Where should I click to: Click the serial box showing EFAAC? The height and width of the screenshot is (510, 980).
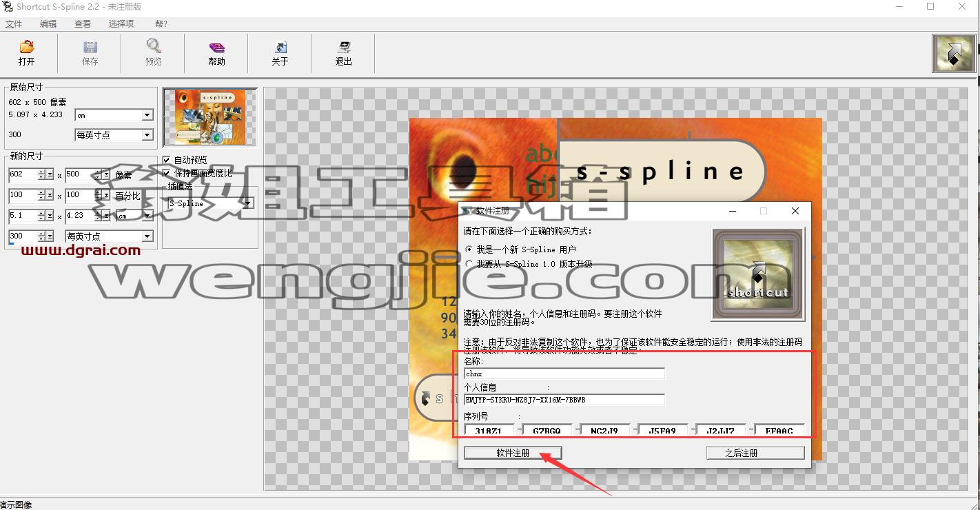pyautogui.click(x=779, y=430)
